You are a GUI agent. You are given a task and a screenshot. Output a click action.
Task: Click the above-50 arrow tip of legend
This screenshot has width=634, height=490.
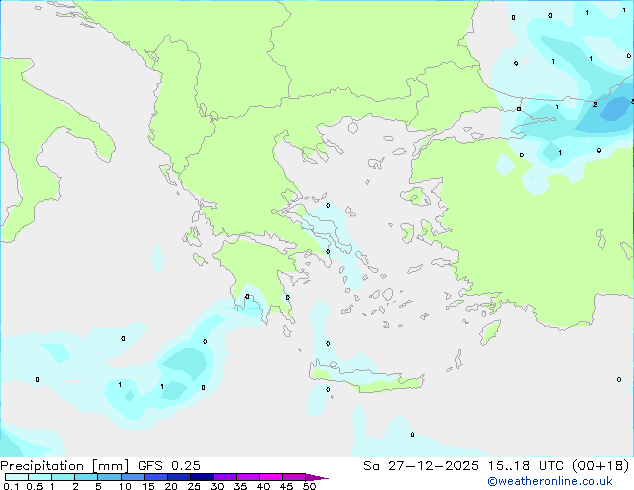pyautogui.click(x=317, y=477)
